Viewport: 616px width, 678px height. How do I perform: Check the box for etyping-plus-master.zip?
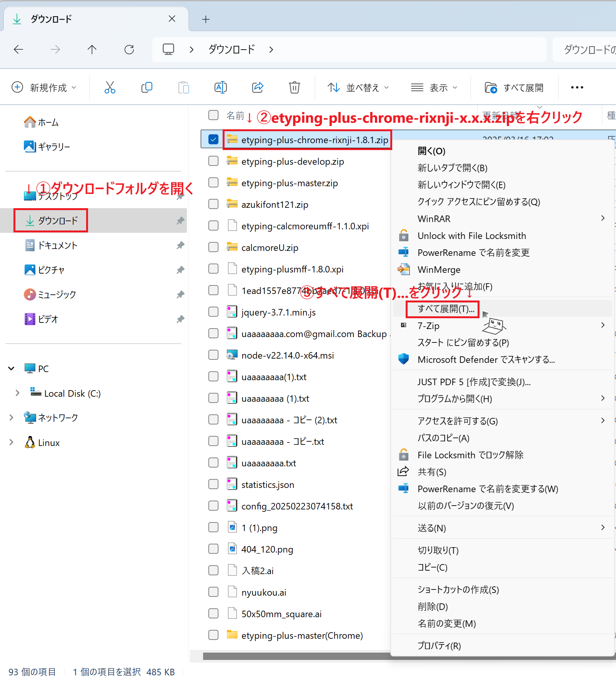point(213,182)
